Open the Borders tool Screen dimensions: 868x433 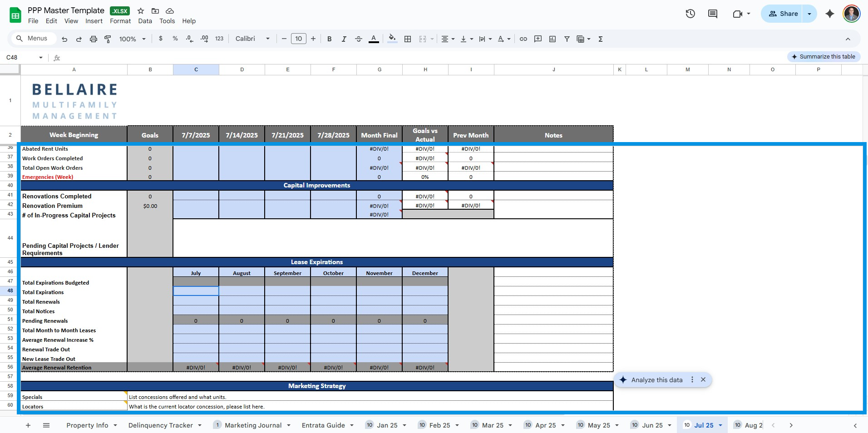[x=408, y=39]
